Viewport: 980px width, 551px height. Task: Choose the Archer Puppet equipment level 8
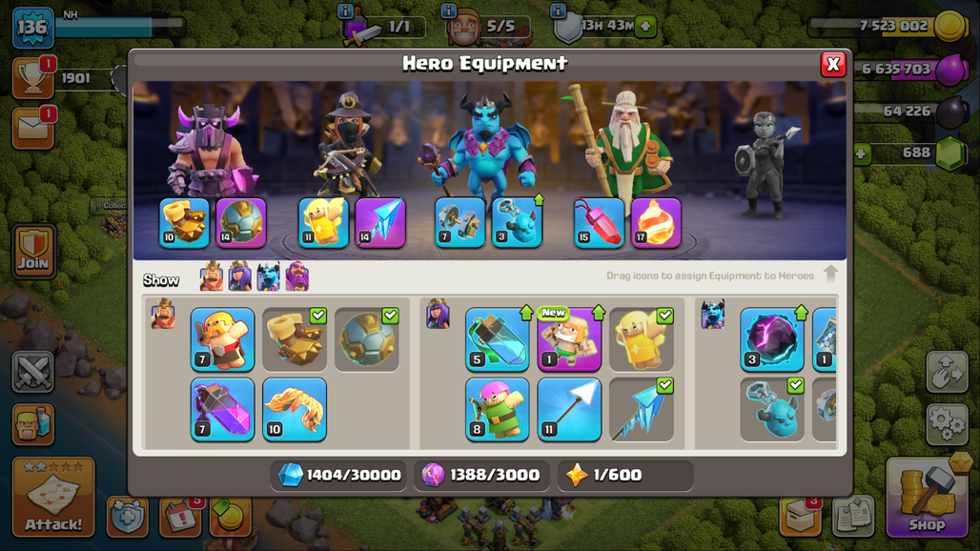click(x=498, y=409)
